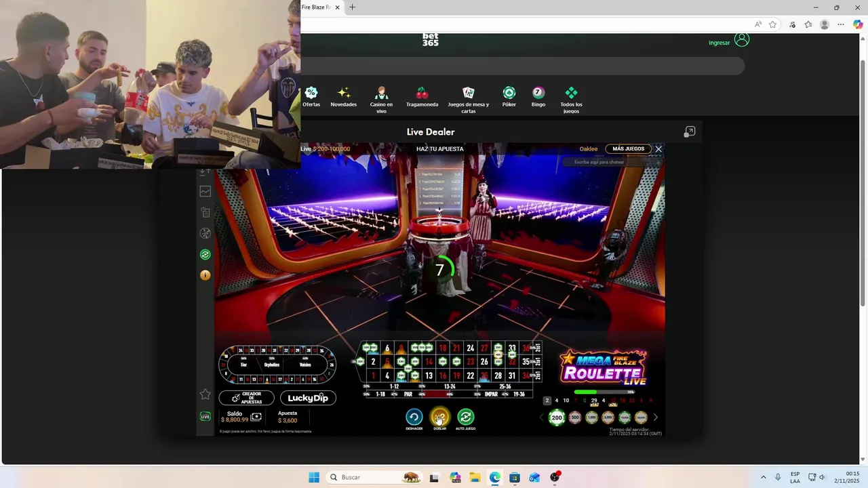This screenshot has width=868, height=488.
Task: Select the Orphelins racetrack bet
Action: click(x=272, y=365)
